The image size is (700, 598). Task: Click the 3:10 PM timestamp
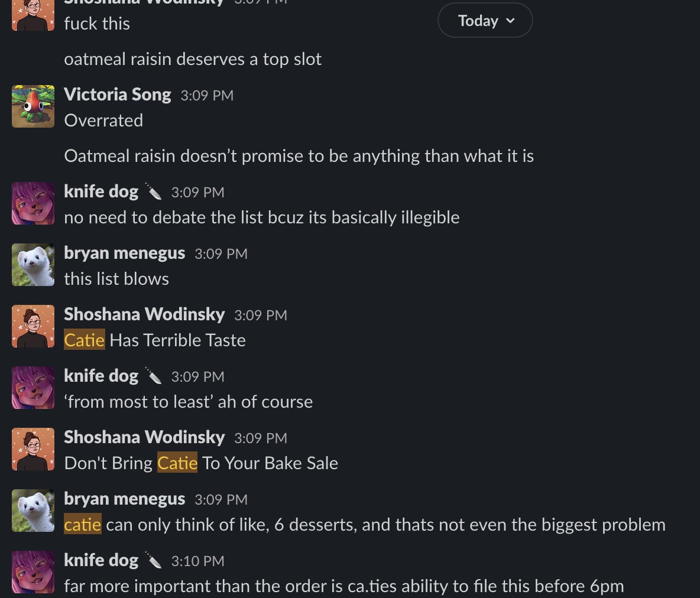(x=197, y=561)
